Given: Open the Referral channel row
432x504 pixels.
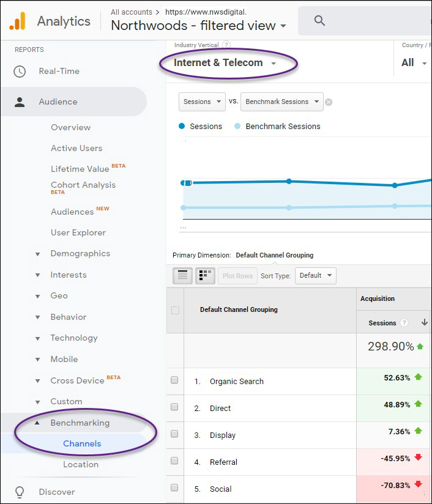Looking at the screenshot, I should point(223,462).
